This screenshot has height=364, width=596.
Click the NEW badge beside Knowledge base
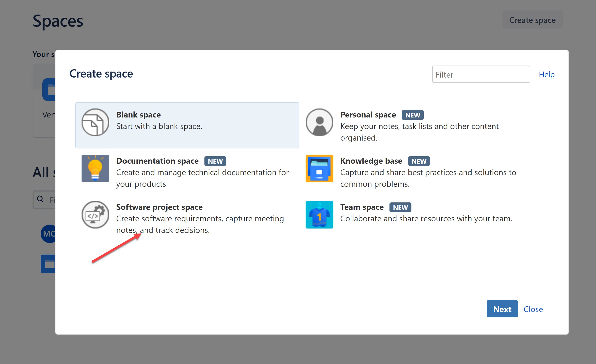pos(419,161)
